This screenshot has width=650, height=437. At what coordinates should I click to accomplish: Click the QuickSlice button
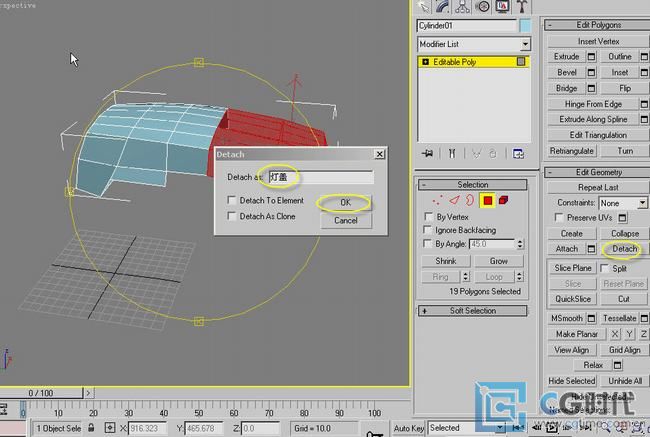click(572, 299)
